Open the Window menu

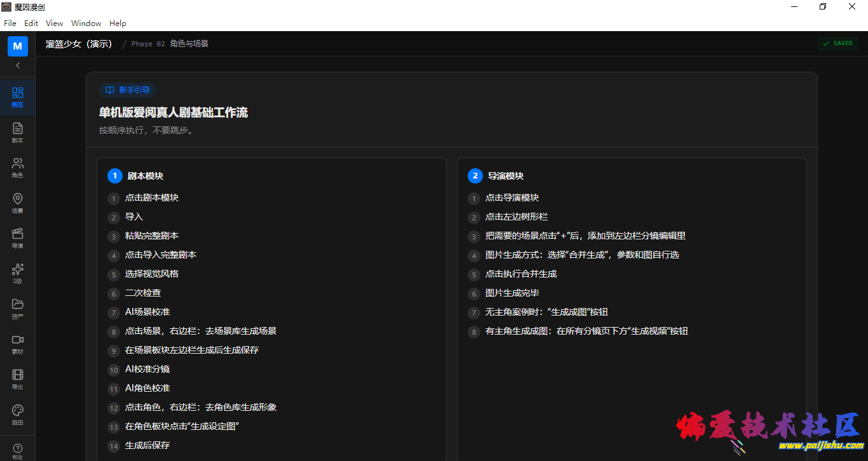click(86, 23)
